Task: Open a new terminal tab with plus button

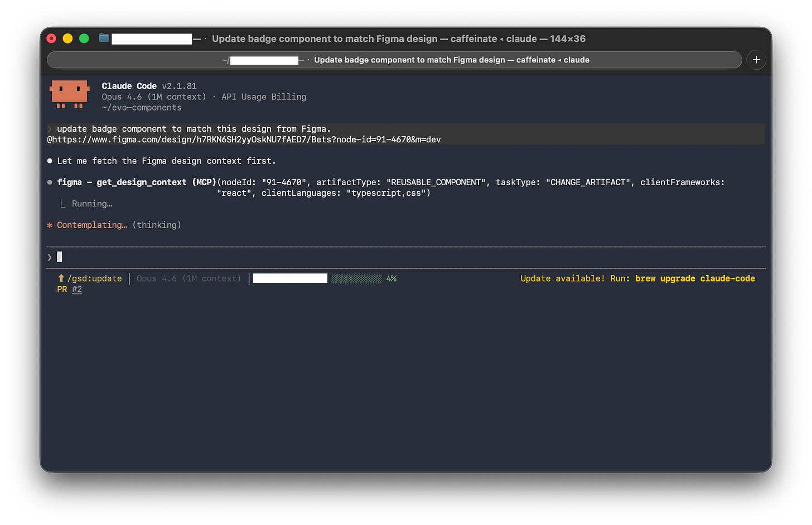Action: click(x=756, y=60)
